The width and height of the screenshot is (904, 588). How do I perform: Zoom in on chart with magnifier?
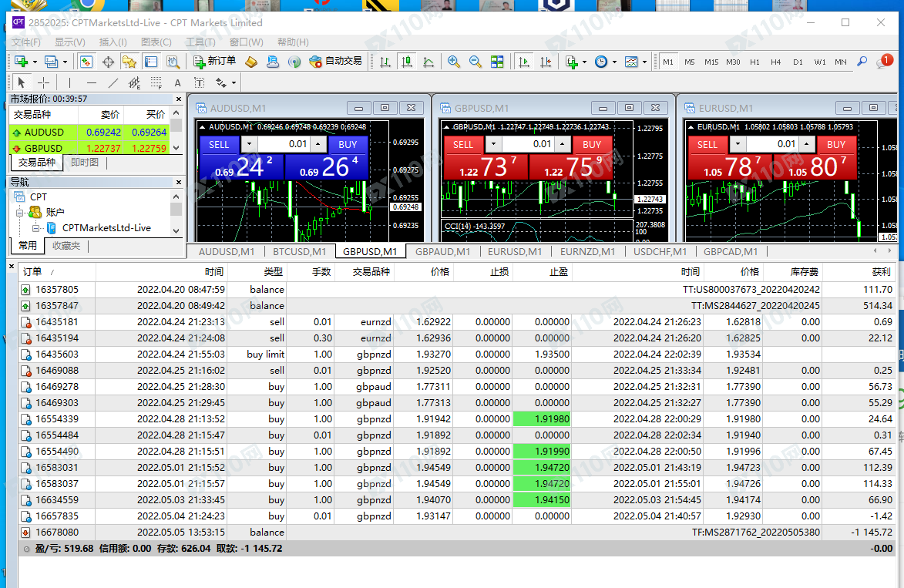tap(454, 62)
